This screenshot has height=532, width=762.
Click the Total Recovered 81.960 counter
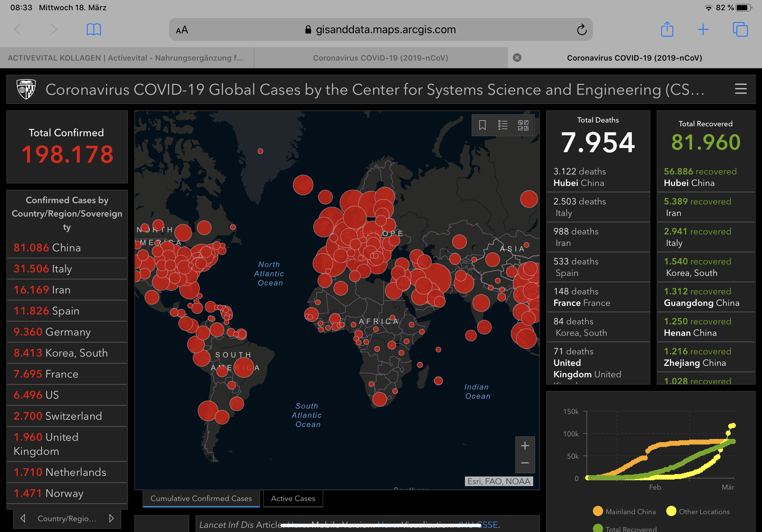tap(706, 137)
